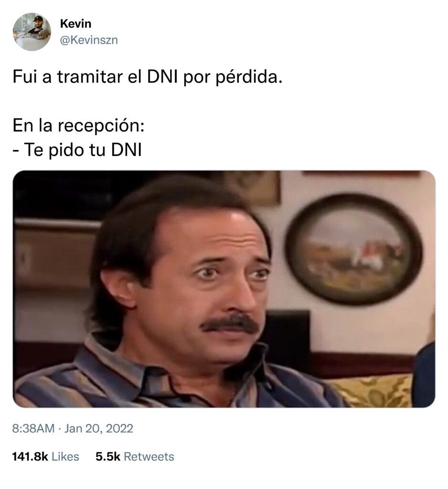The width and height of the screenshot is (448, 489).
Task: Click the 8:38AM timestamp
Action: point(33,428)
